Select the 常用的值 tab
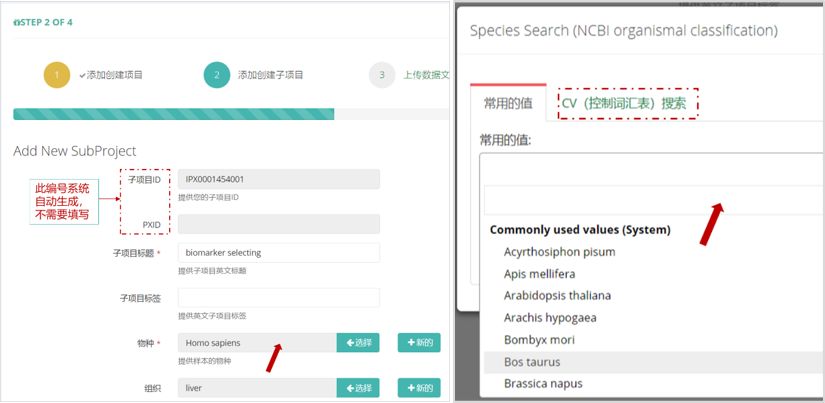The height and width of the screenshot is (403, 825). click(508, 103)
